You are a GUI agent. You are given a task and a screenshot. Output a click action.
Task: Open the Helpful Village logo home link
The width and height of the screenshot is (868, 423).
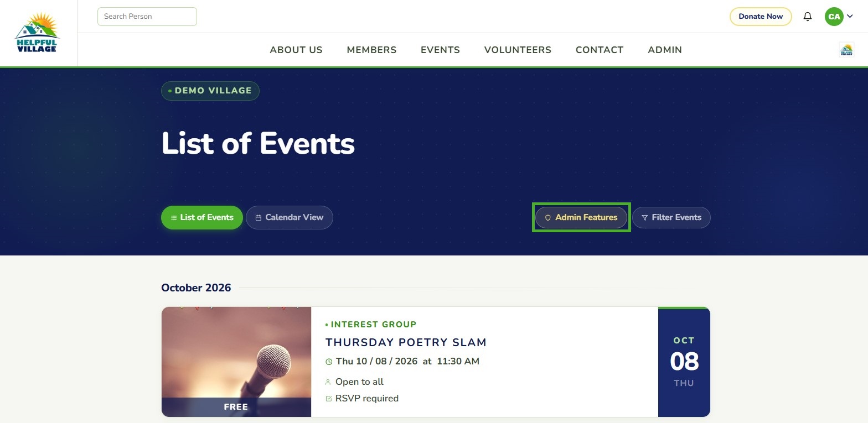coord(37,33)
